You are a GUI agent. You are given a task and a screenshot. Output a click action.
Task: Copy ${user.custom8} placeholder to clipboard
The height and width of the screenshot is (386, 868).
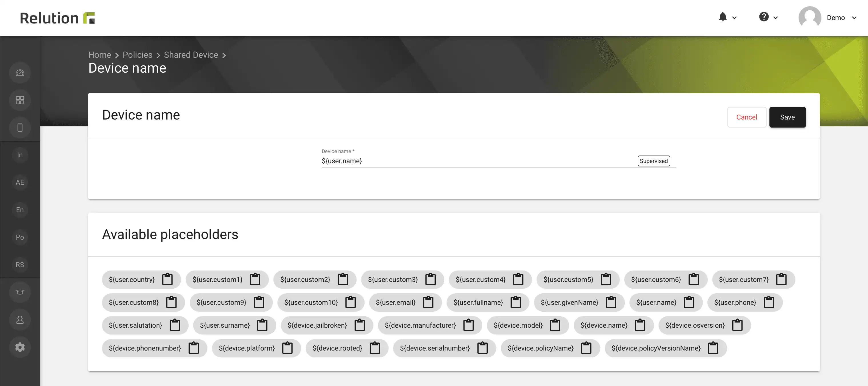171,303
